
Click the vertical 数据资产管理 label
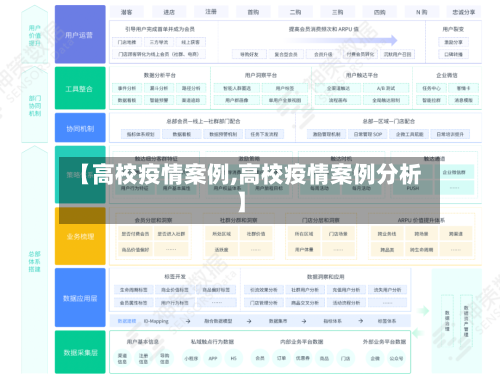tap(466, 321)
